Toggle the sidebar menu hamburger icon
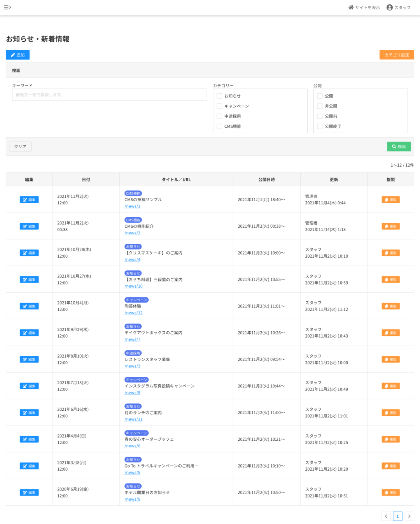Viewport: 420px width, 524px height. (x=7, y=7)
